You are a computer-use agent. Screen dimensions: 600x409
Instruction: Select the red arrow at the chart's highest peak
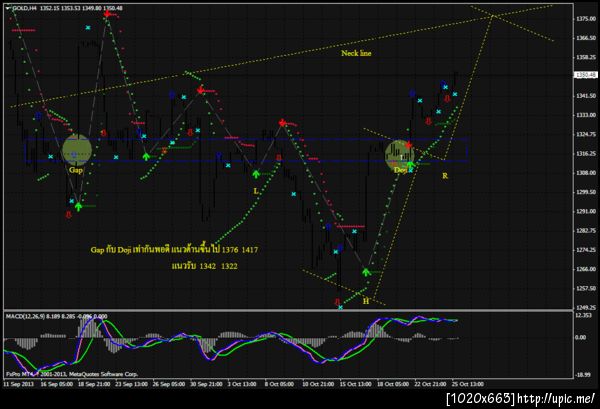click(x=107, y=14)
